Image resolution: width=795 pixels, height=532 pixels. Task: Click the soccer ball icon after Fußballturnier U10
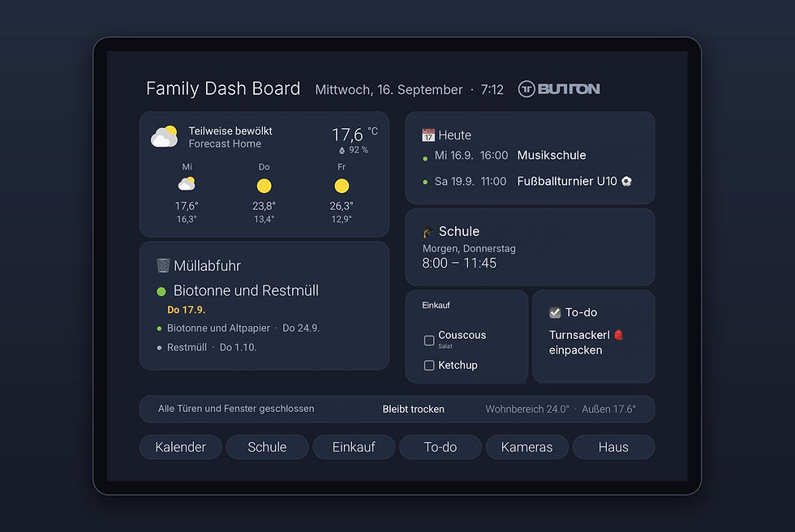[x=626, y=182]
